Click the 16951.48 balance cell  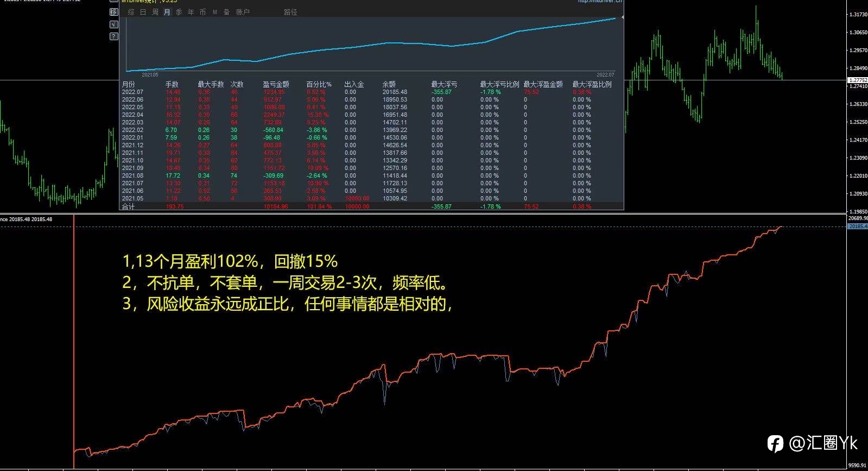click(395, 115)
